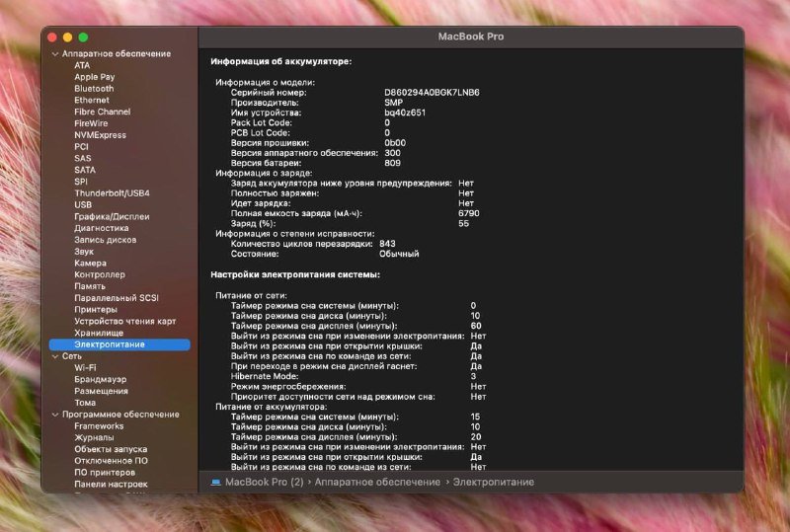
Task: Select USB in the hardware list
Action: click(x=83, y=205)
